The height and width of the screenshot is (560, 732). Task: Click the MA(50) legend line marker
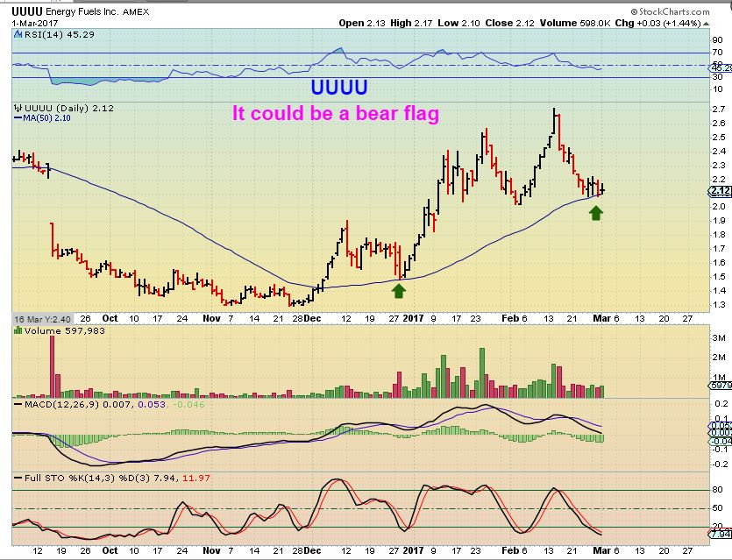pos(18,118)
